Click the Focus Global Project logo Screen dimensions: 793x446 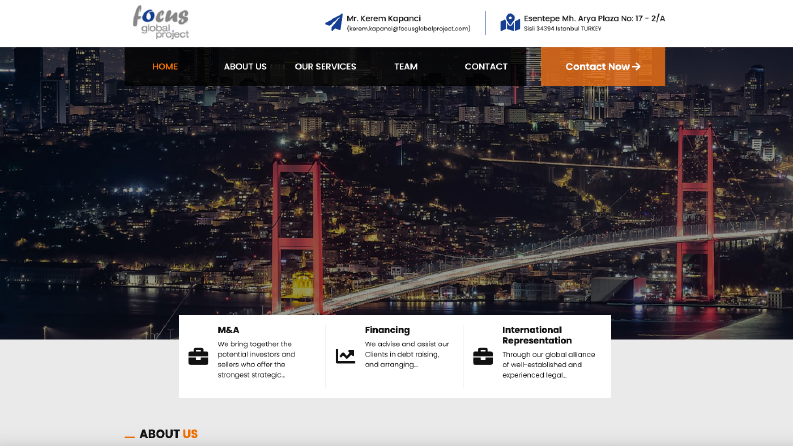point(161,22)
